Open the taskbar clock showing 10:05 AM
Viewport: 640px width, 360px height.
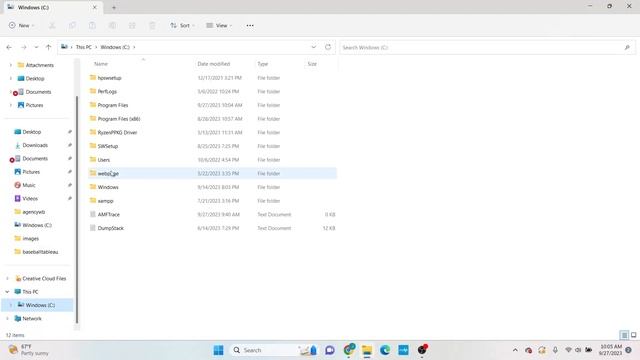pyautogui.click(x=611, y=350)
